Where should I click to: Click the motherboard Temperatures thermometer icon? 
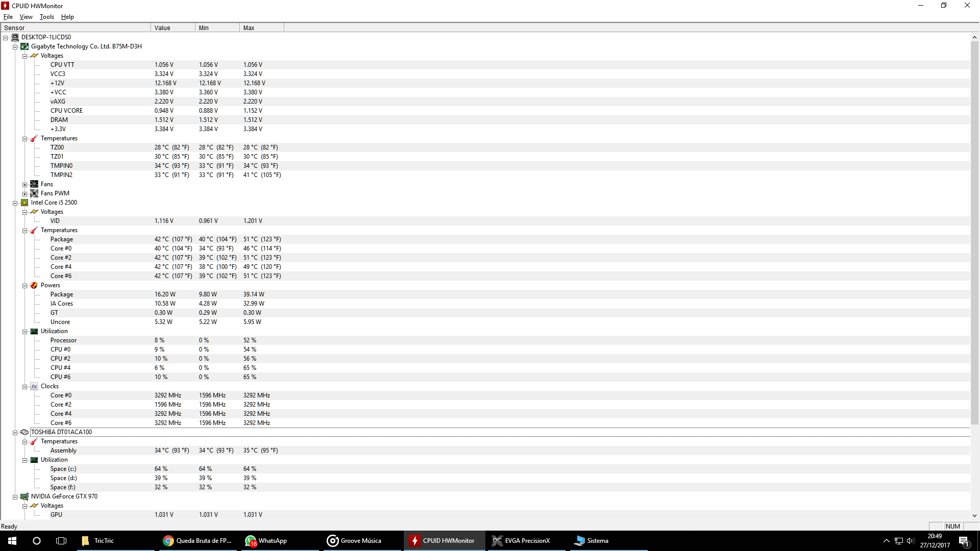pyautogui.click(x=34, y=138)
